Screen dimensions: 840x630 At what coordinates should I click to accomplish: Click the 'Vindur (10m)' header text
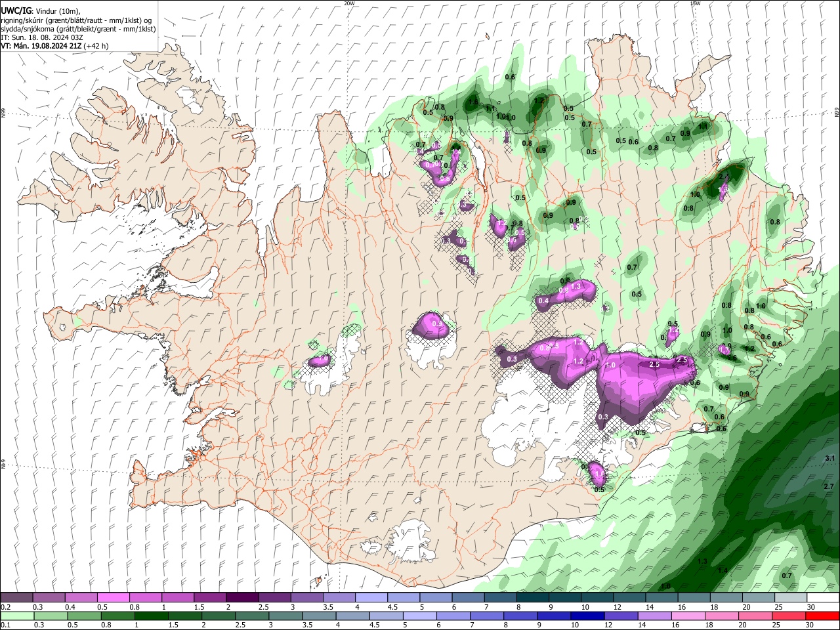pos(58,11)
